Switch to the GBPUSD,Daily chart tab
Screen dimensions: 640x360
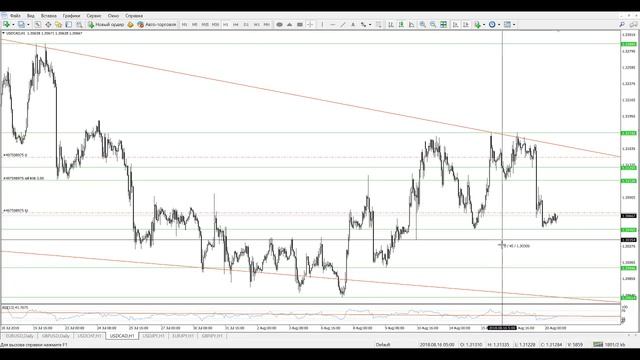55,336
